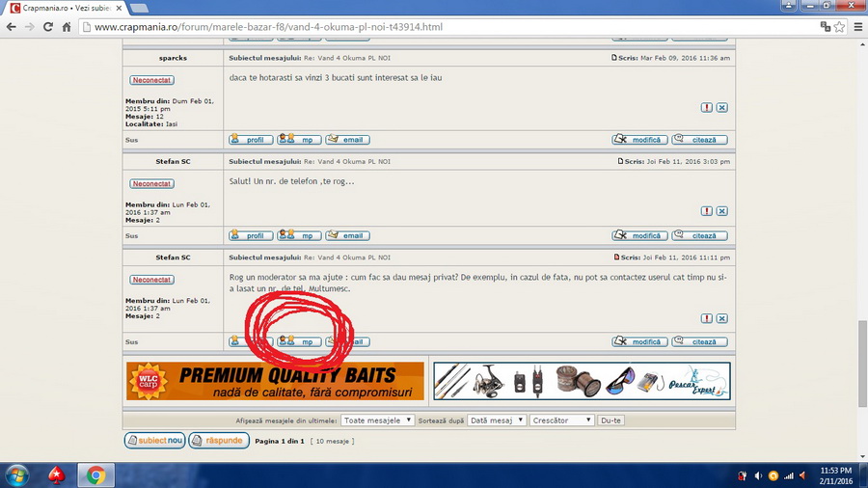Viewport: 868px width, 488px height.
Task: Expand the 'Toate mesajele' dropdown
Action: tap(378, 420)
